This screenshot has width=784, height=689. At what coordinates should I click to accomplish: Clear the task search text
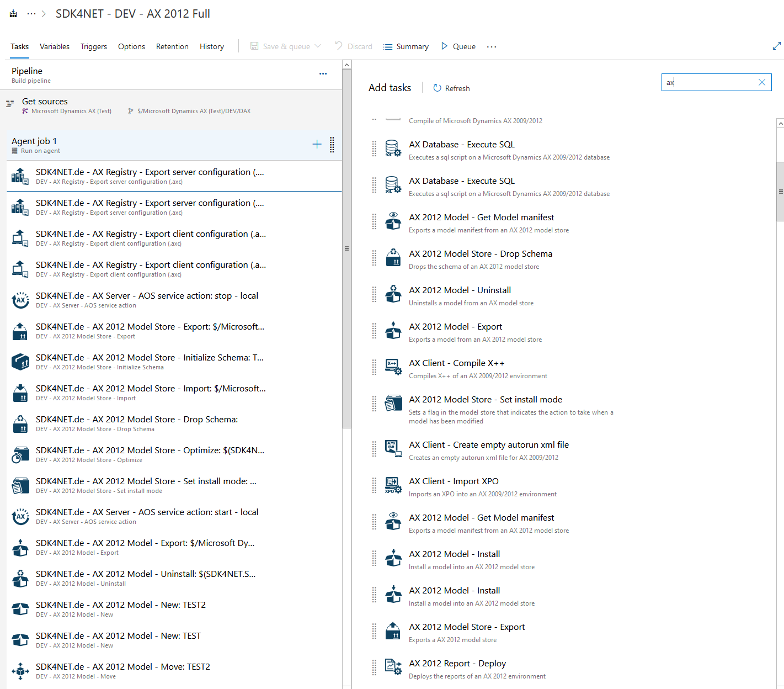[762, 82]
